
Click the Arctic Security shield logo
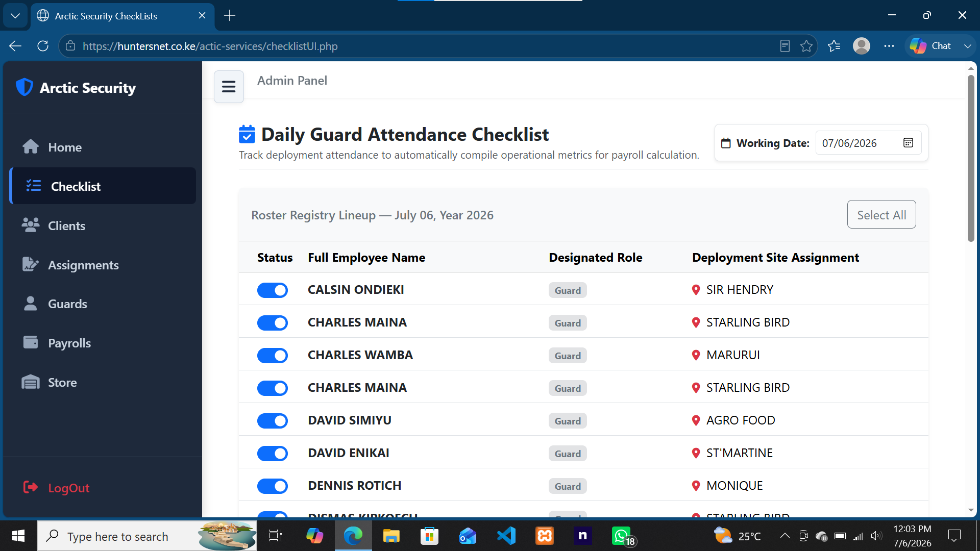(x=24, y=87)
